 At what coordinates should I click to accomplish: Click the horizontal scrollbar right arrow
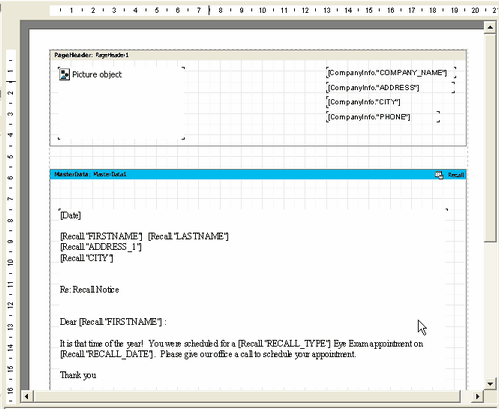477,396
